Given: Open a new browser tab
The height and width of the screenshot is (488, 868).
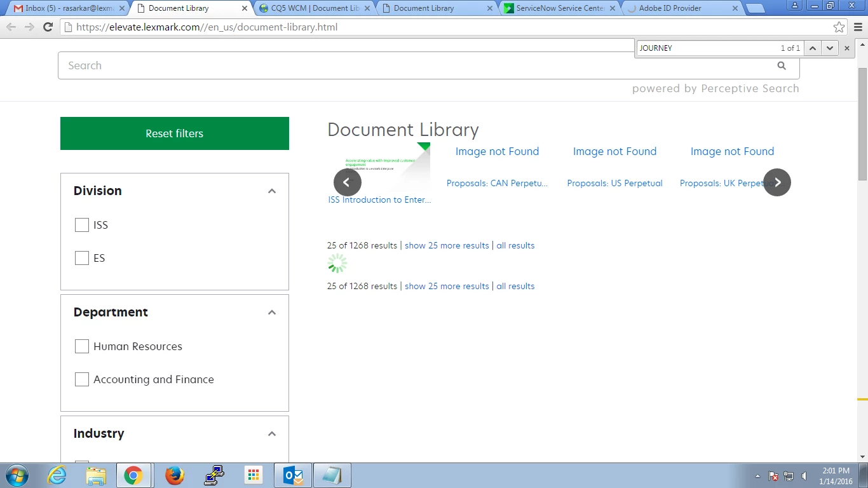Looking at the screenshot, I should tap(756, 8).
